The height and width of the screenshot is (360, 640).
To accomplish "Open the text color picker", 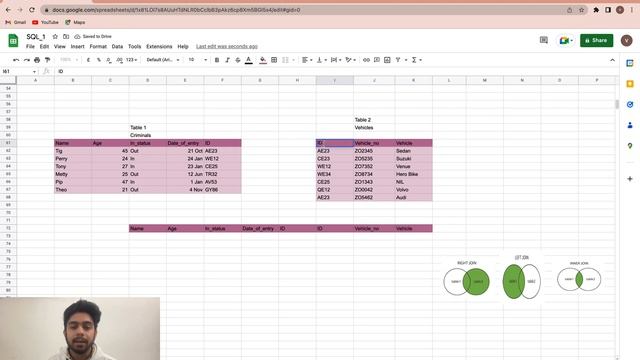I will click(249, 60).
